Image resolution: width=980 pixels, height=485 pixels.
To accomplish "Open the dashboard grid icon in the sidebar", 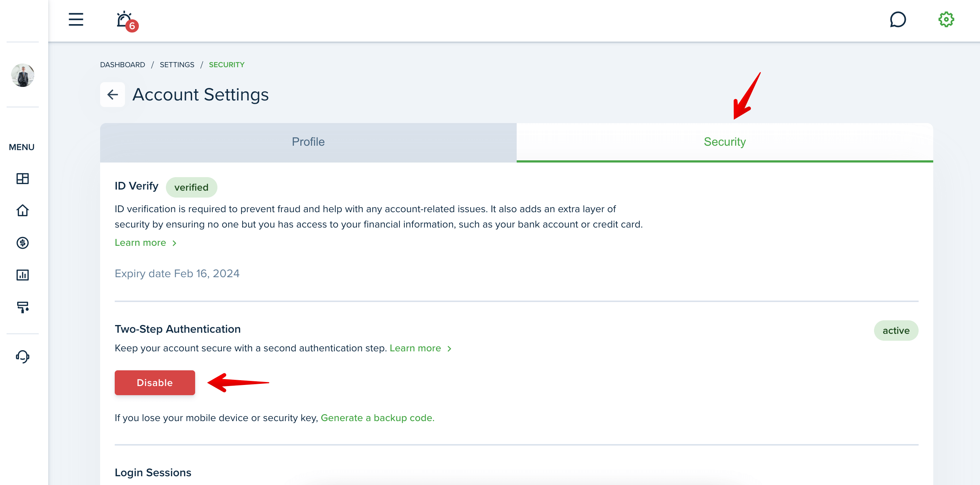I will coord(22,178).
